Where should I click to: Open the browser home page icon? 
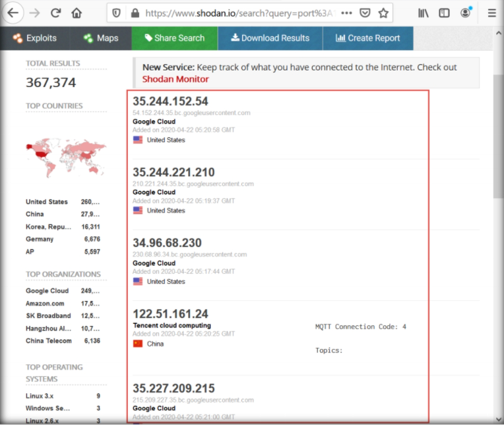pos(77,13)
